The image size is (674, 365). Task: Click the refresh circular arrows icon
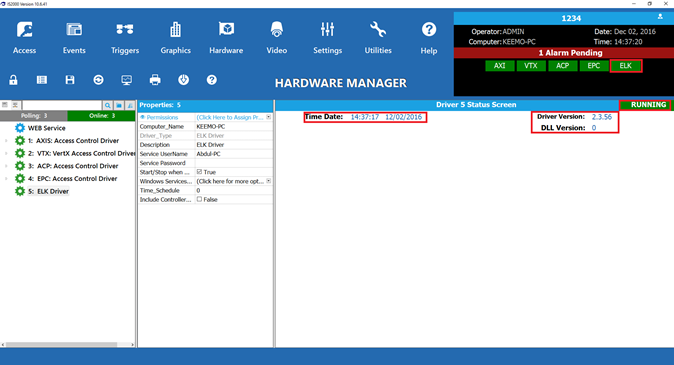click(98, 80)
